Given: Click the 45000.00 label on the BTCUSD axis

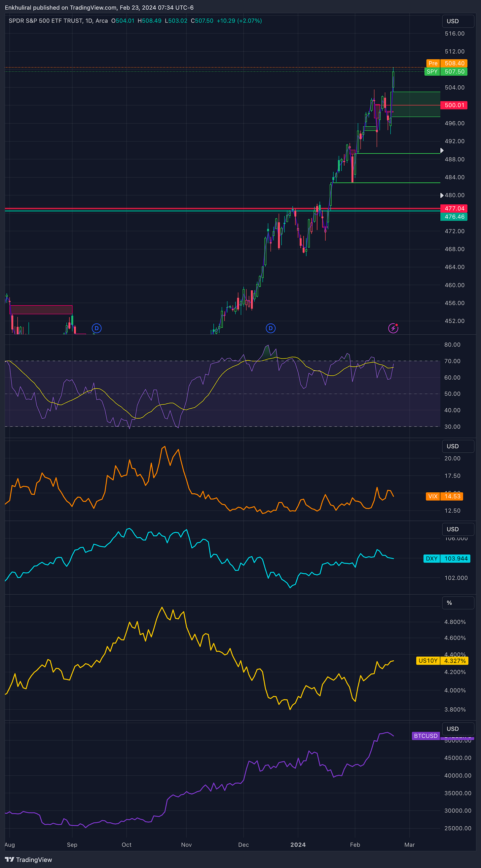Looking at the screenshot, I should coord(458,758).
